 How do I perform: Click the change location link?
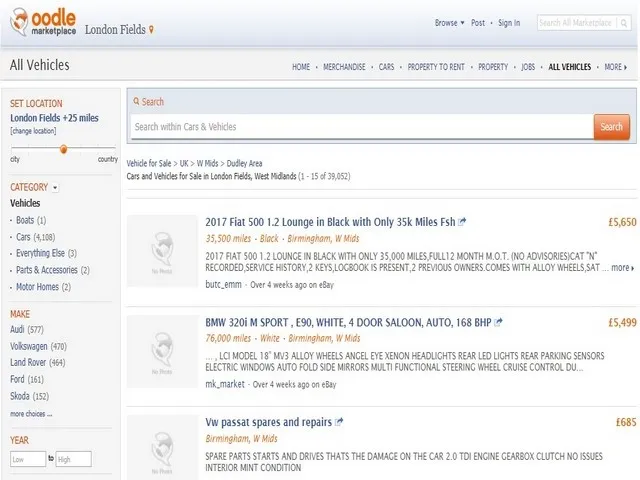(x=33, y=131)
